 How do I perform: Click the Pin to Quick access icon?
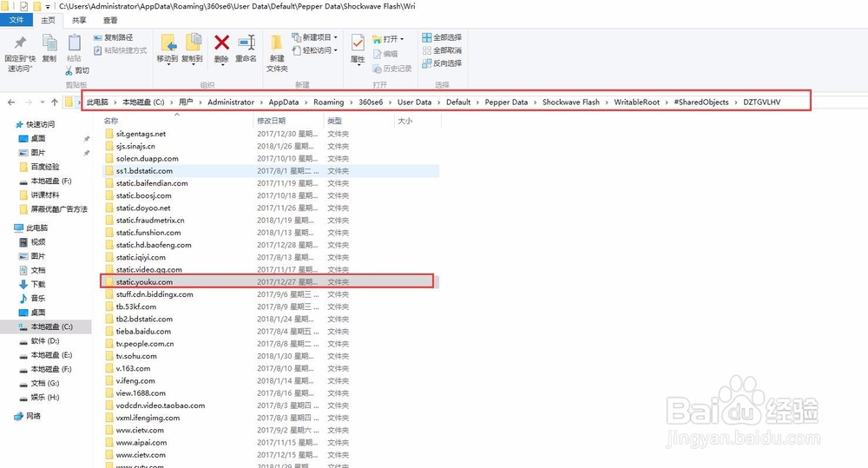tap(20, 43)
